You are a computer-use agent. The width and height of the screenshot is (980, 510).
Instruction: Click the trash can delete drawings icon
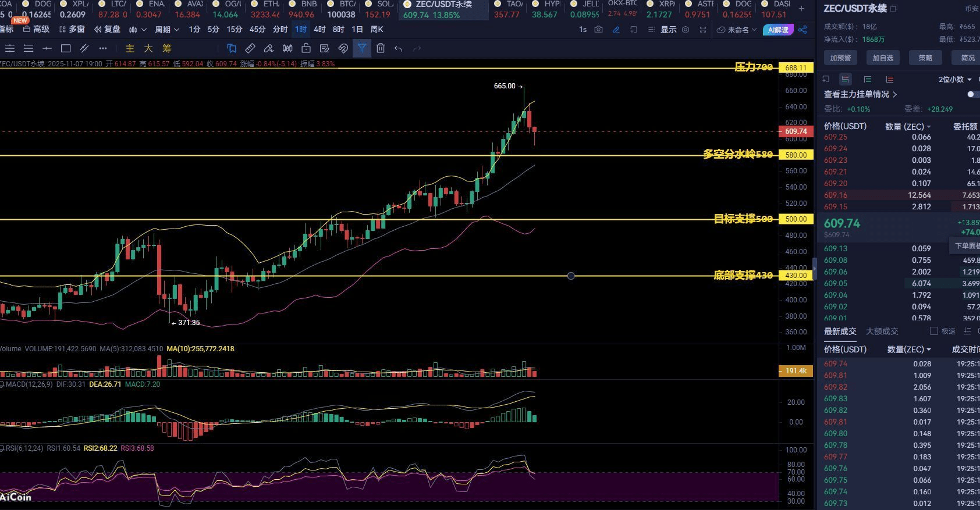coord(381,48)
